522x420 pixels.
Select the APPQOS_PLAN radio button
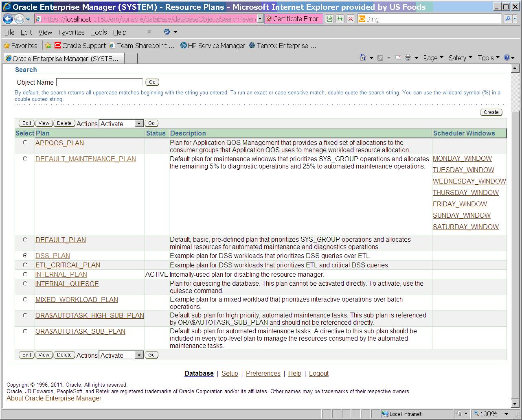click(x=25, y=142)
